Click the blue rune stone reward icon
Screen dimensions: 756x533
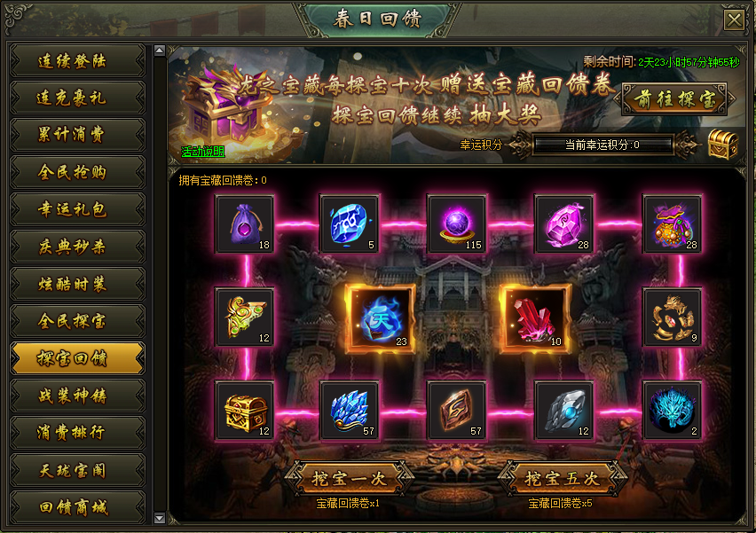pyautogui.click(x=350, y=224)
